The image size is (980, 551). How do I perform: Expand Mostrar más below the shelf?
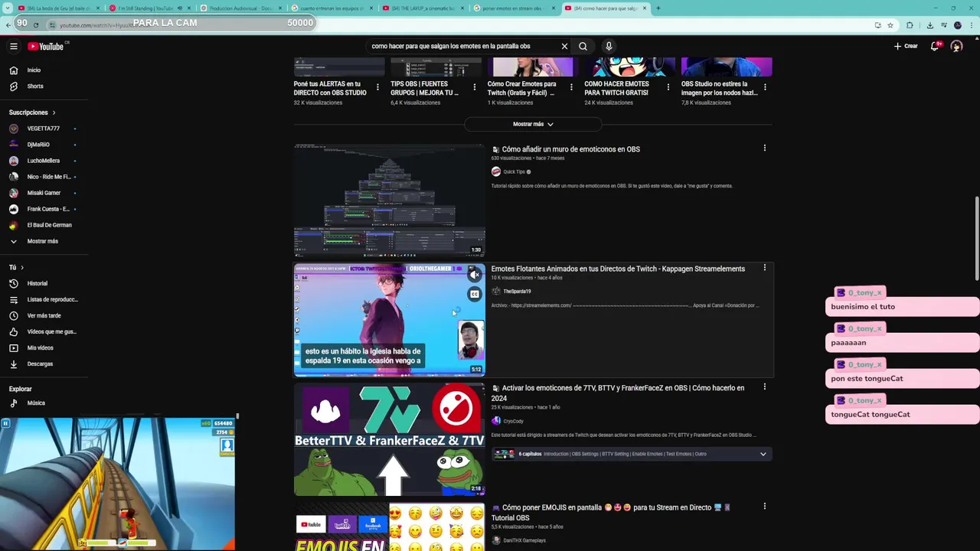pos(533,124)
